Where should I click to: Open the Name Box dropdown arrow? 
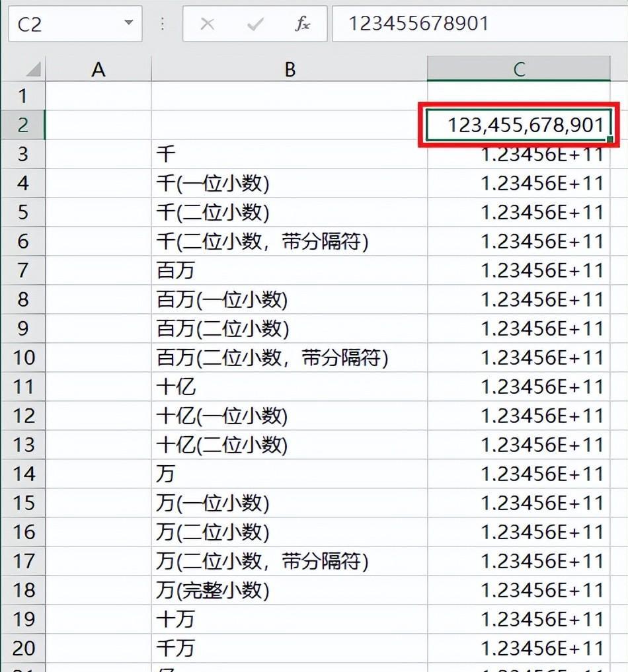[129, 22]
